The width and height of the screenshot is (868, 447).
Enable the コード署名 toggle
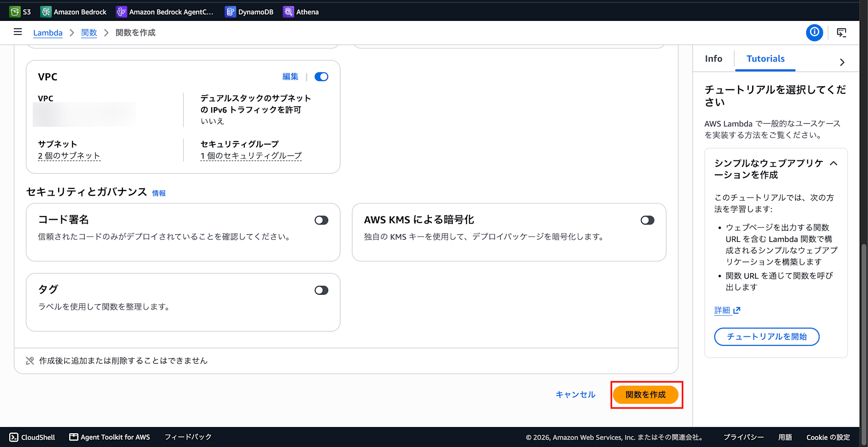[322, 220]
